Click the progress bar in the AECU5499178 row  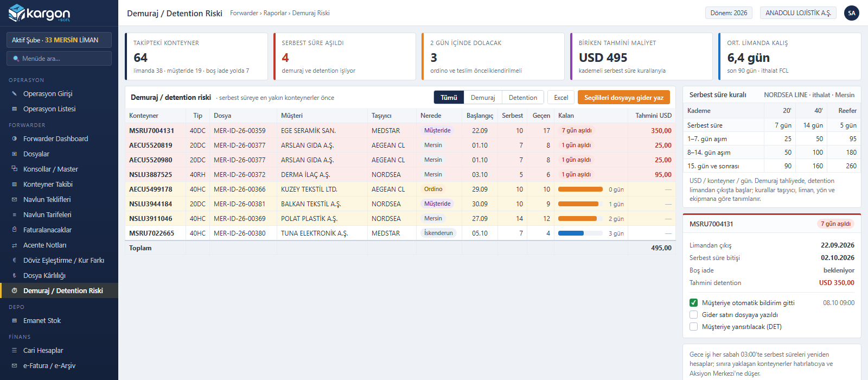click(x=580, y=189)
